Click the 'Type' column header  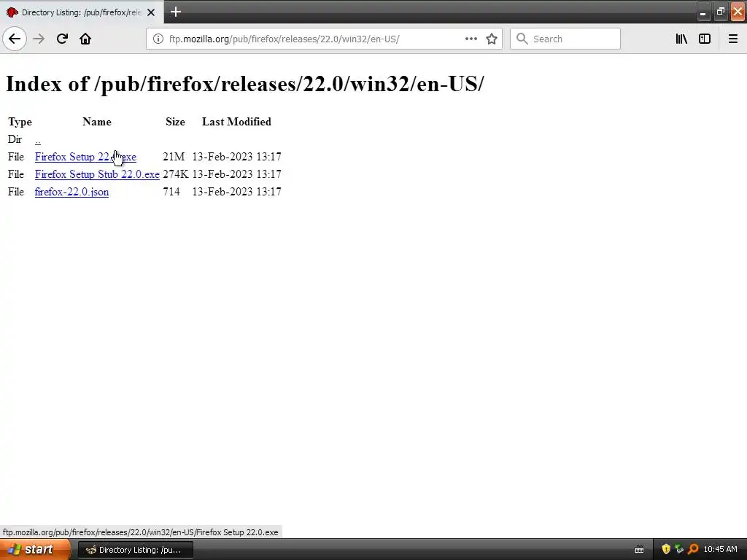coord(20,122)
